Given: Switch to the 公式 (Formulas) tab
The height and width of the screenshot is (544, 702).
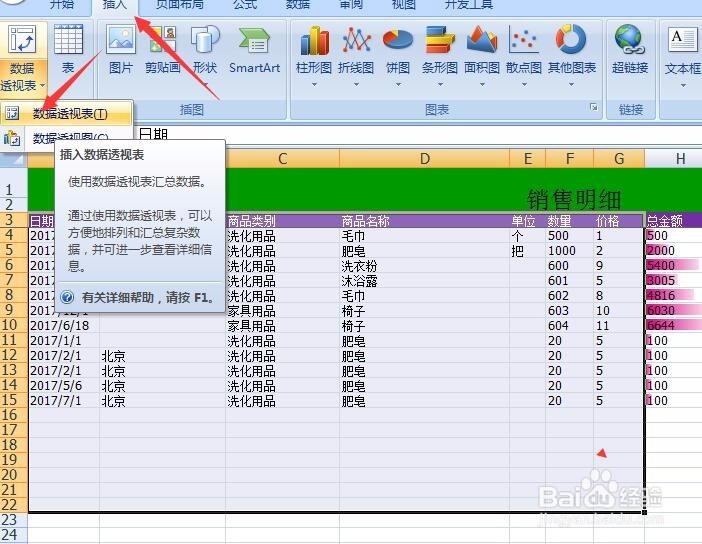Looking at the screenshot, I should point(245,4).
